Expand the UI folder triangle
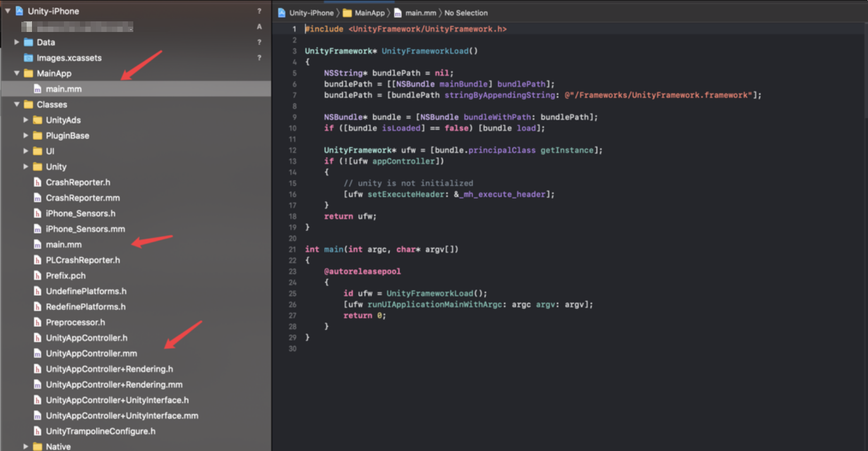The width and height of the screenshot is (868, 451). click(x=26, y=151)
